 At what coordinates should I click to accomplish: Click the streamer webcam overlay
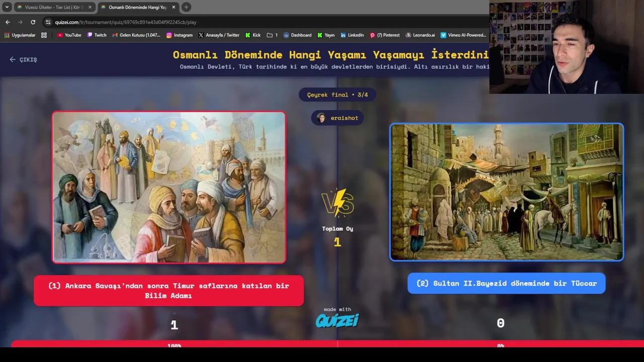pyautogui.click(x=567, y=47)
